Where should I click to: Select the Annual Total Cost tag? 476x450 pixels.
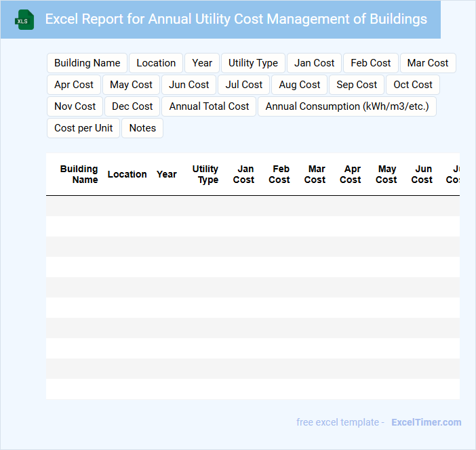[x=209, y=106]
